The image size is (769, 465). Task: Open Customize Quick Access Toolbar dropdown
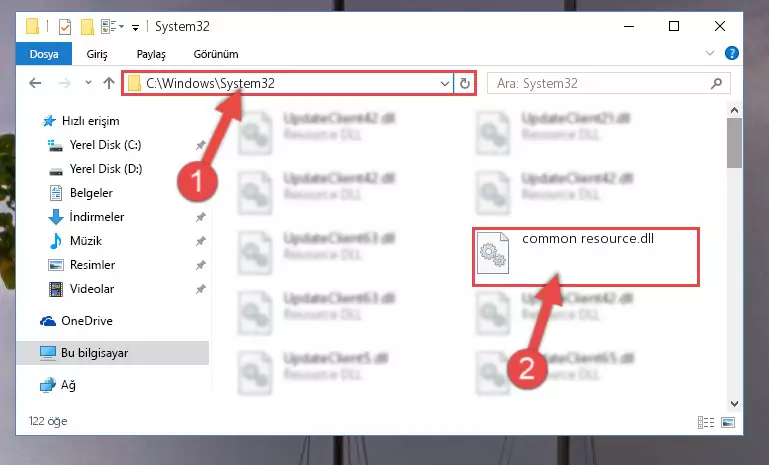pyautogui.click(x=135, y=27)
